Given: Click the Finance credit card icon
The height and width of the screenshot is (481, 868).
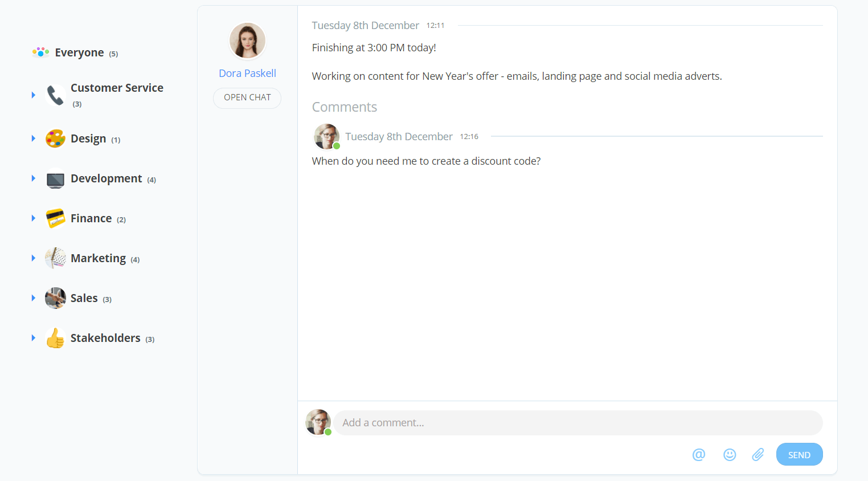Looking at the screenshot, I should (x=55, y=218).
